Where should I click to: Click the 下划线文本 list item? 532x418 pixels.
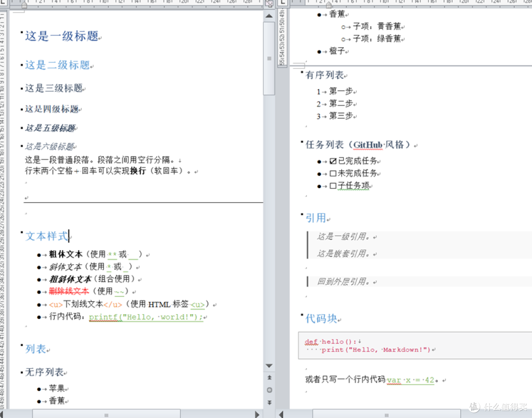pos(129,304)
